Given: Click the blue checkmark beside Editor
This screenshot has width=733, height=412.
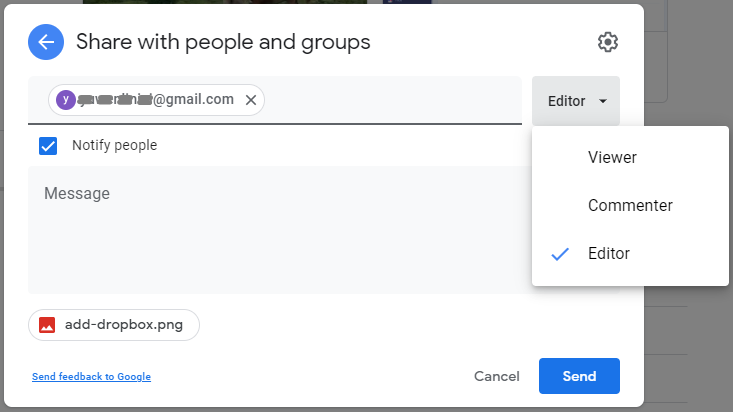Looking at the screenshot, I should (560, 254).
